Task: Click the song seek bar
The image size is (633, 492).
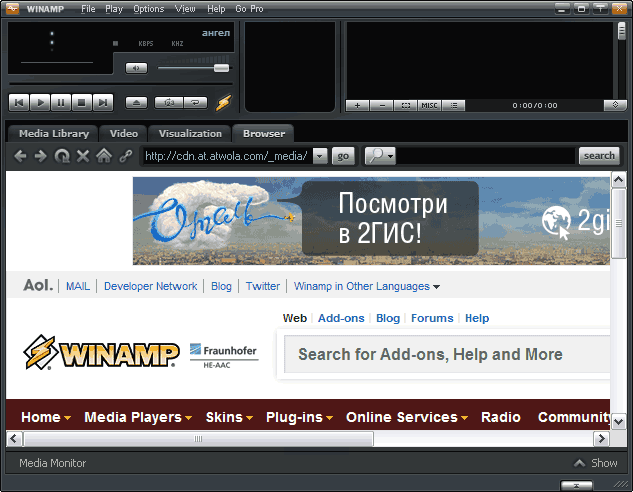Action: point(121,84)
